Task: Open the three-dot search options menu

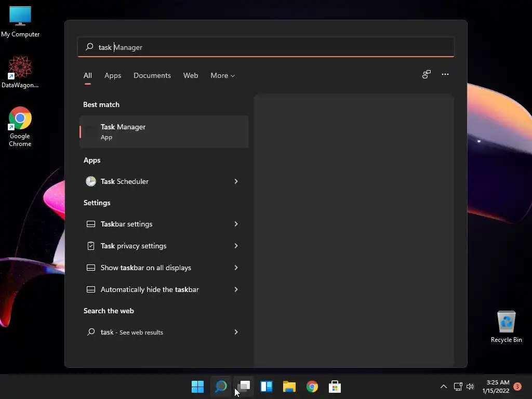Action: click(445, 74)
